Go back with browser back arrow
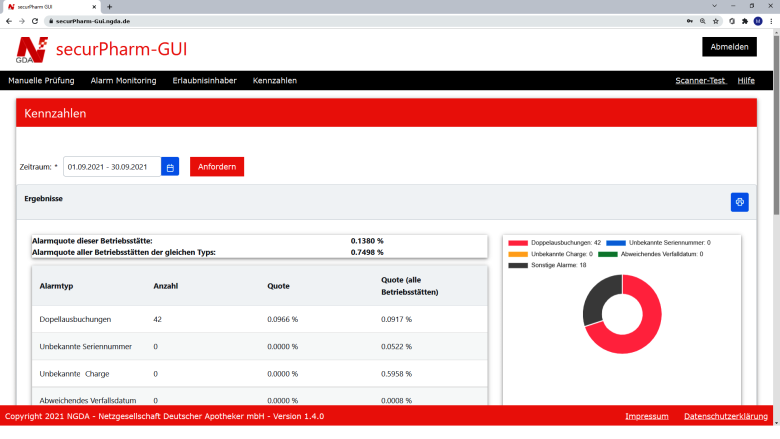Image resolution: width=780 pixels, height=439 pixels. coord(8,20)
